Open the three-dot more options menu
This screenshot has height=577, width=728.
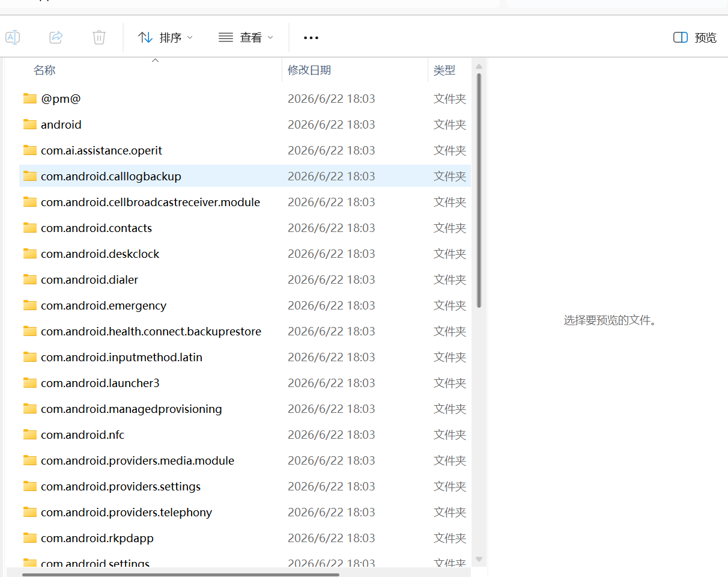(311, 37)
